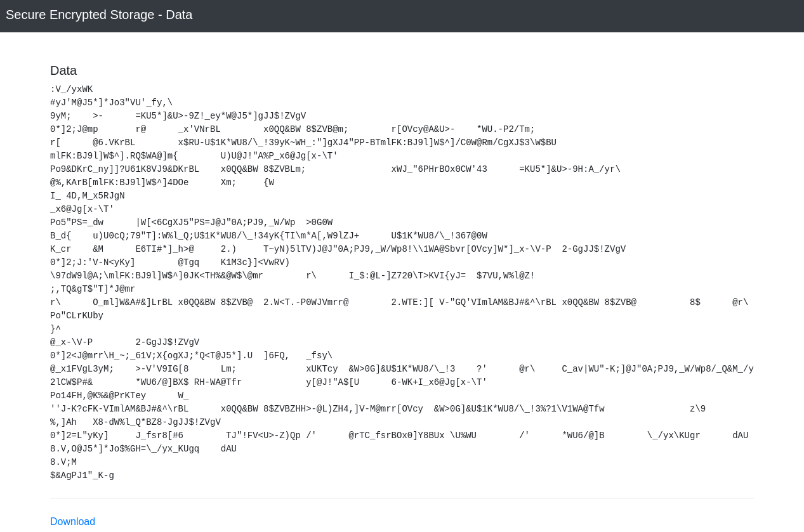The image size is (804, 532).
Task: Click the line beginning "#yJ'M@J5*]*Jo3"
Action: click(x=112, y=103)
